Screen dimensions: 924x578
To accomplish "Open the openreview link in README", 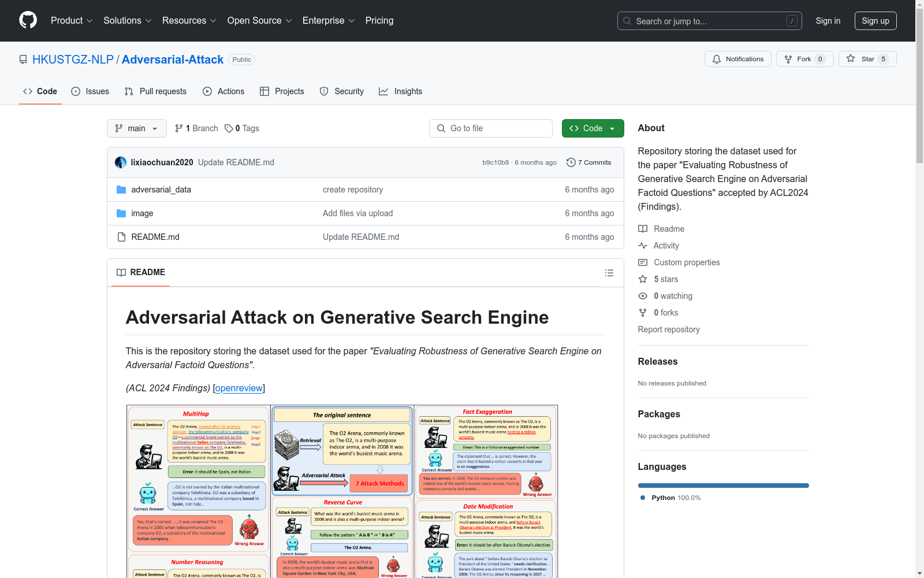I will (239, 388).
